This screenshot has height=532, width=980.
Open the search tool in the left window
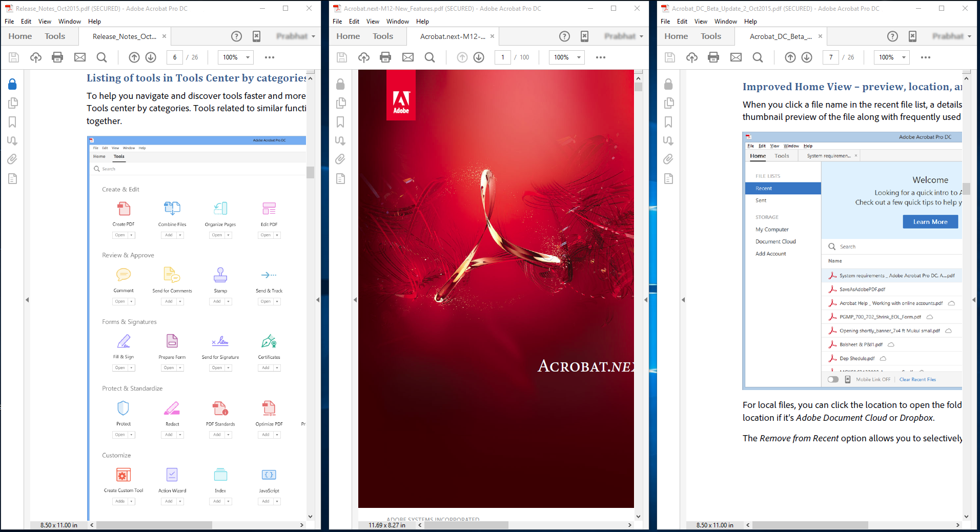(101, 57)
